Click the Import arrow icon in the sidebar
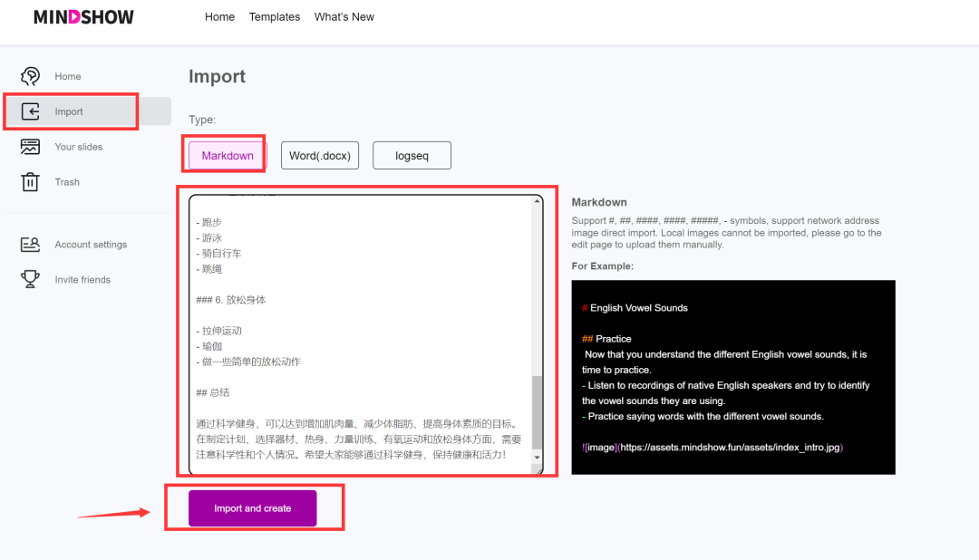 coord(30,111)
